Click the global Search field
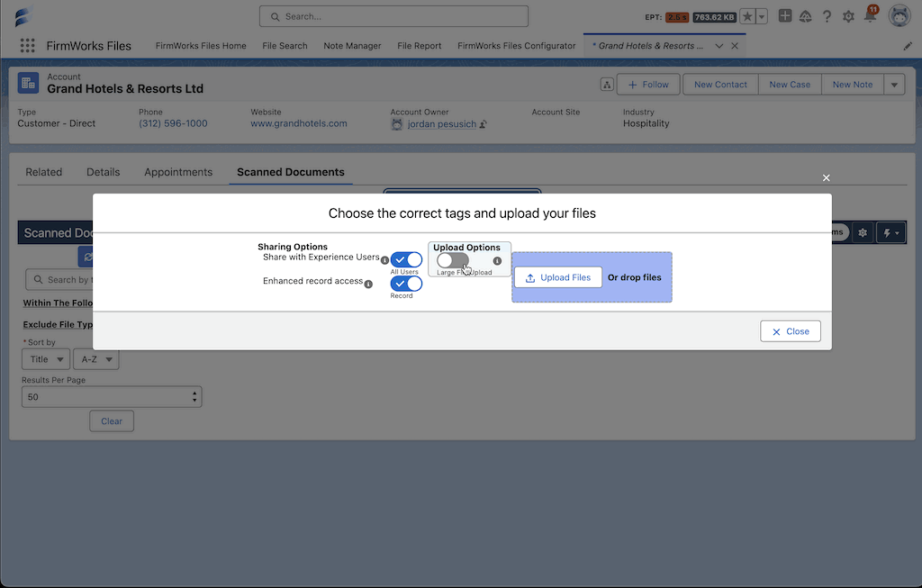The height and width of the screenshot is (588, 922). 394,16
